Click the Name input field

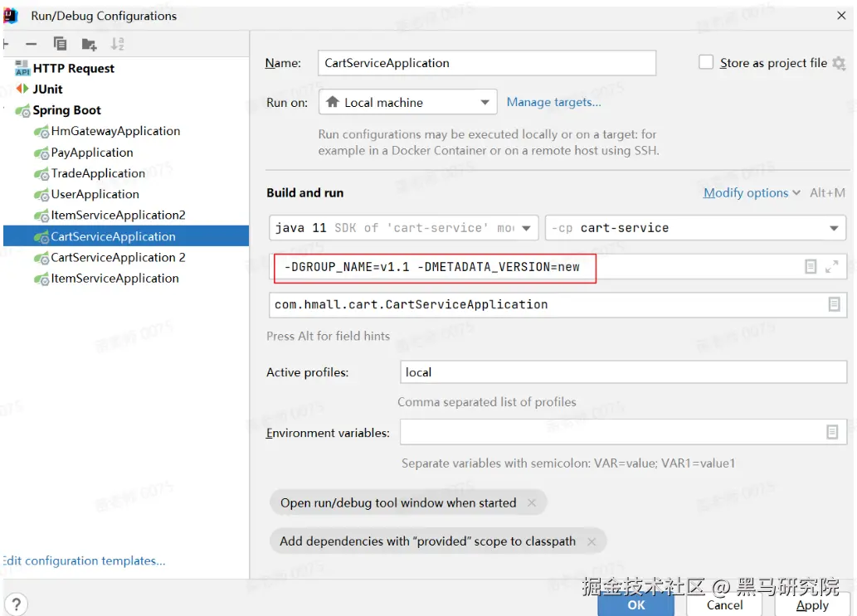[x=487, y=63]
